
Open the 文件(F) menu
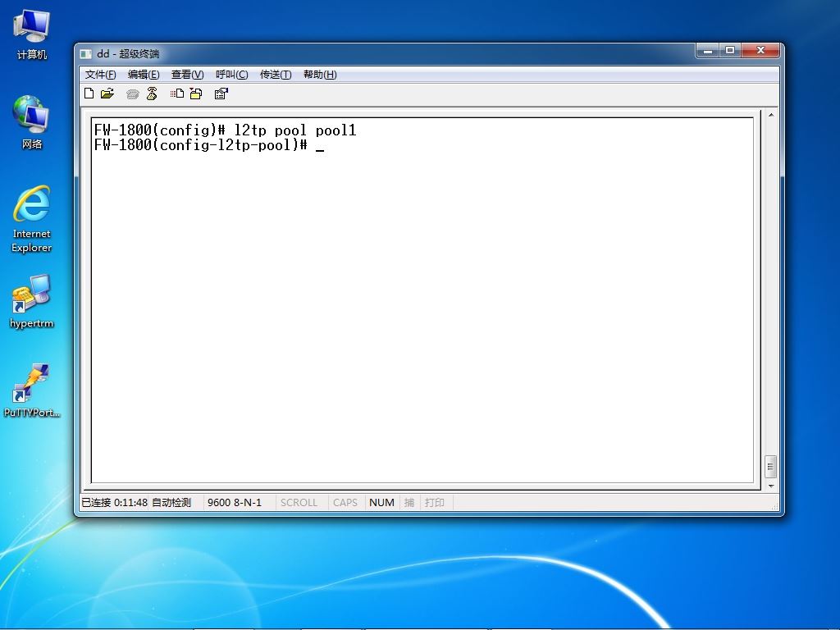click(100, 75)
